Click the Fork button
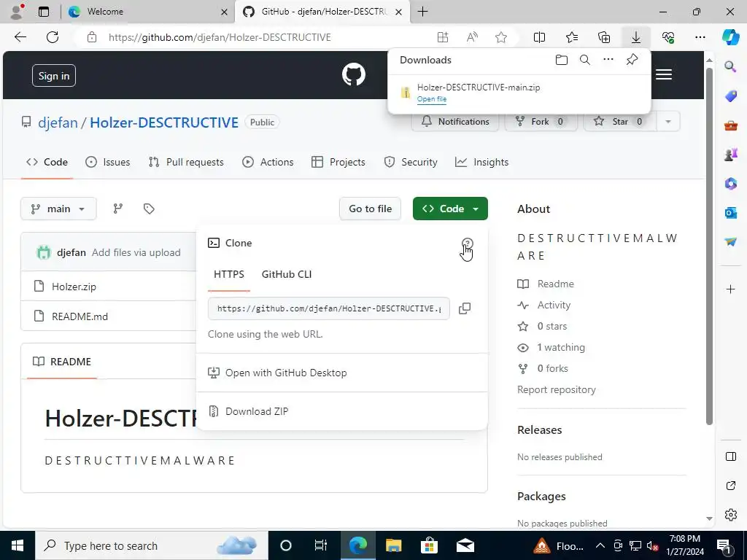Screen dimensions: 747x560 point(541,122)
